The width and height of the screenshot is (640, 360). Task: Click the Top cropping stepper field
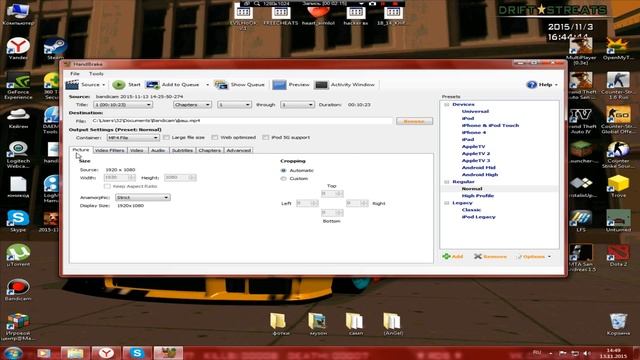coord(332,194)
